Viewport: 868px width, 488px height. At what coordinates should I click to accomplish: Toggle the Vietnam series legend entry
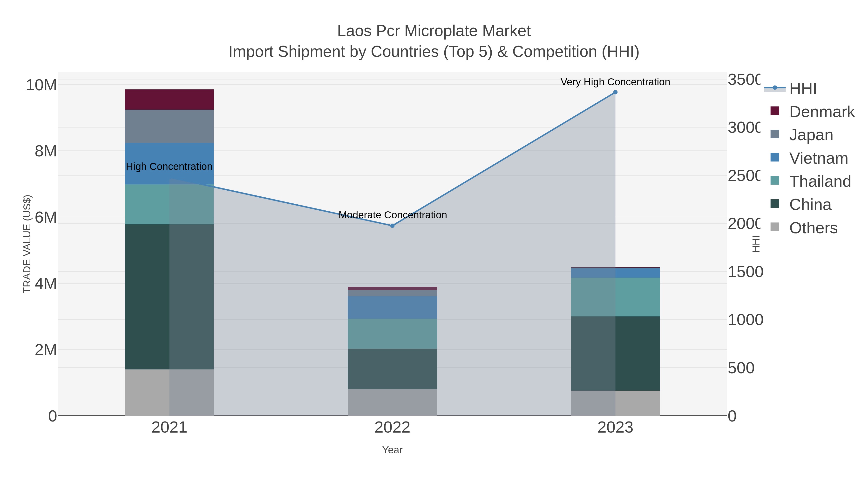pos(809,158)
